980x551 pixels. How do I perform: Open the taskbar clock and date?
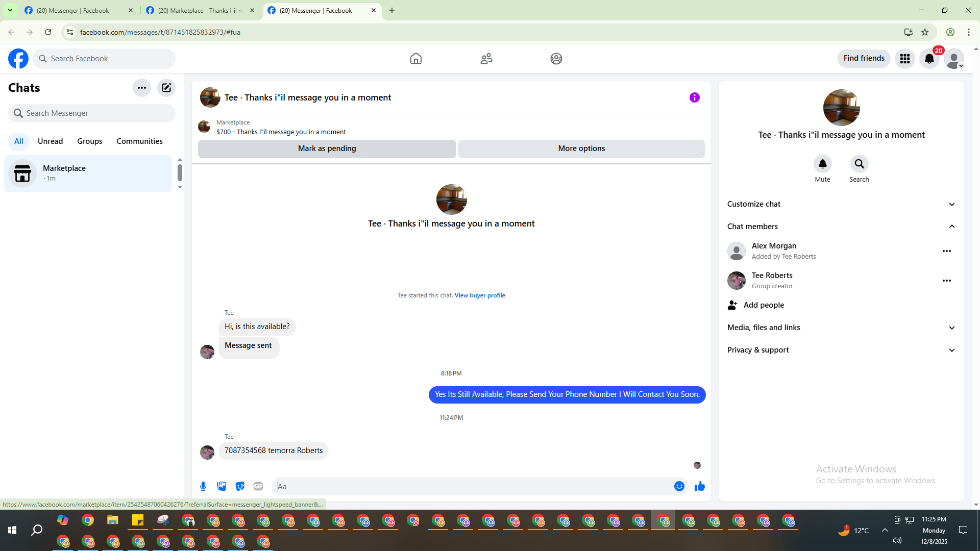pyautogui.click(x=934, y=531)
